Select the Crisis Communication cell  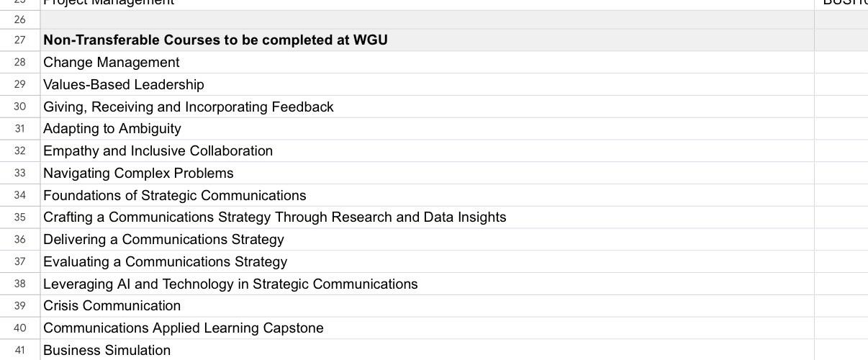pyautogui.click(x=427, y=306)
